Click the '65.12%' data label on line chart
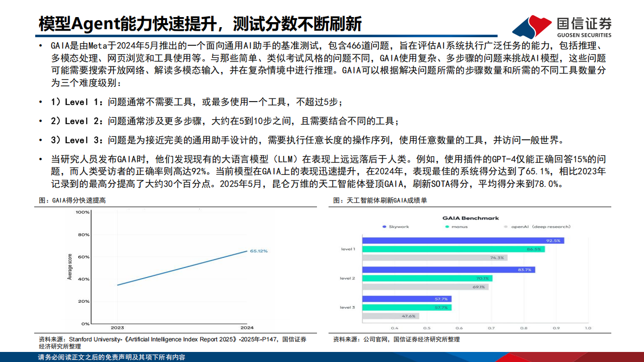Image resolution: width=644 pixels, height=362 pixels. [259, 250]
